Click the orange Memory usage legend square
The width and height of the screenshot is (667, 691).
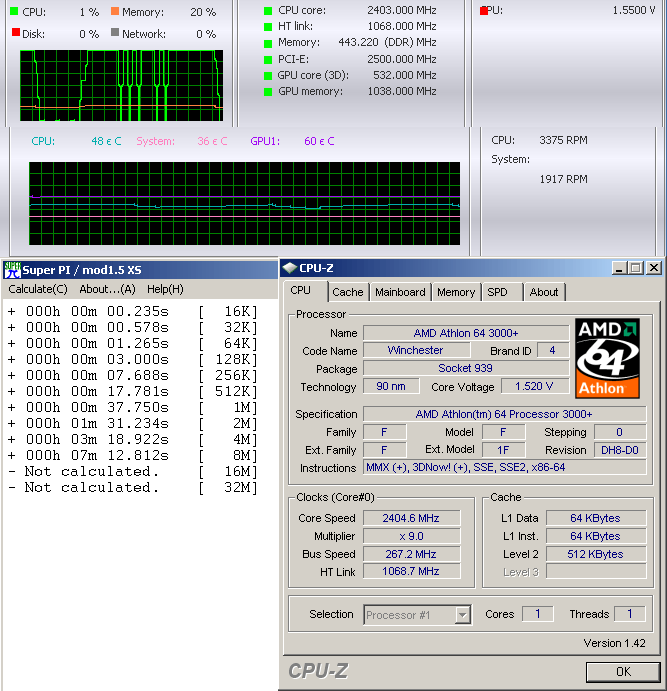115,11
